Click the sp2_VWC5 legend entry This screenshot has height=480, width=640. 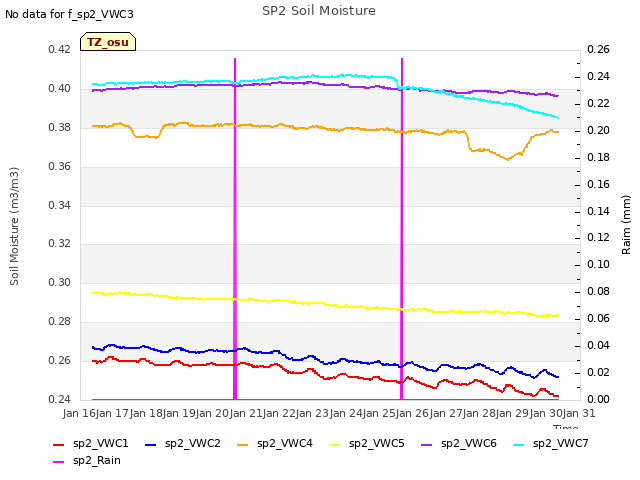(x=367, y=444)
